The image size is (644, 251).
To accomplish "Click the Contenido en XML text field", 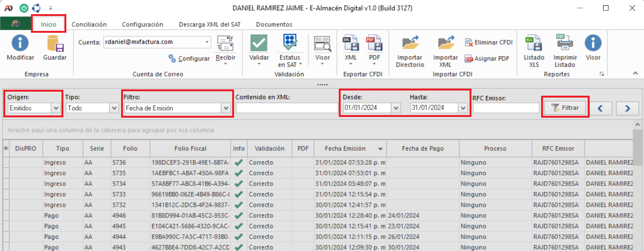I will click(287, 108).
